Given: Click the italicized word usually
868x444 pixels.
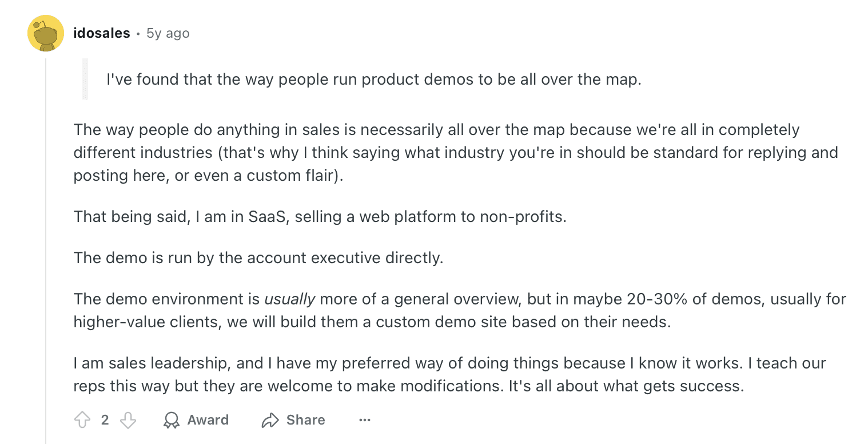Looking at the screenshot, I should click(289, 299).
